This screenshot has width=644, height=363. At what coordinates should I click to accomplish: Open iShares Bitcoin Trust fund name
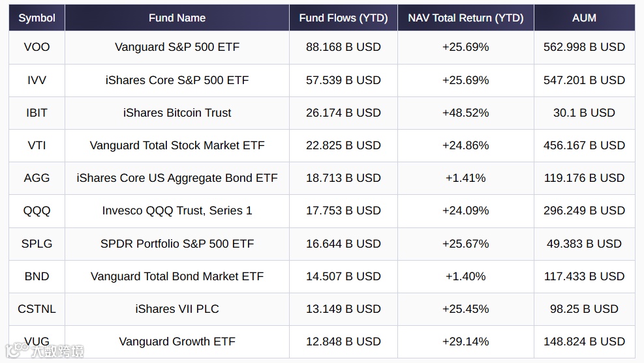(177, 113)
